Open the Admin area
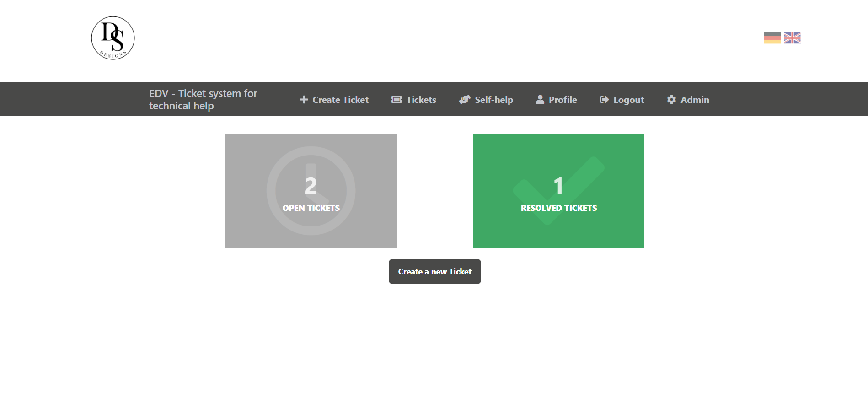This screenshot has height=414, width=868. pos(695,100)
